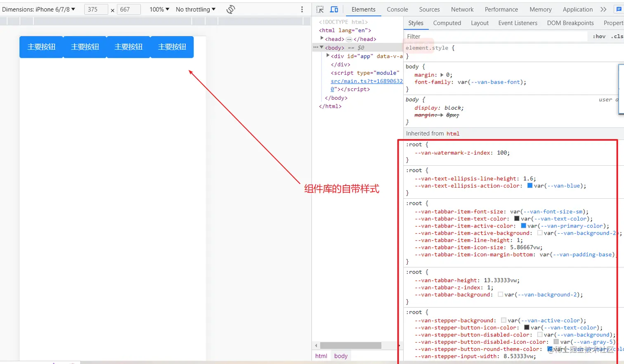Click the body breadcrumb at bottom
The width and height of the screenshot is (624, 364).
point(341,356)
